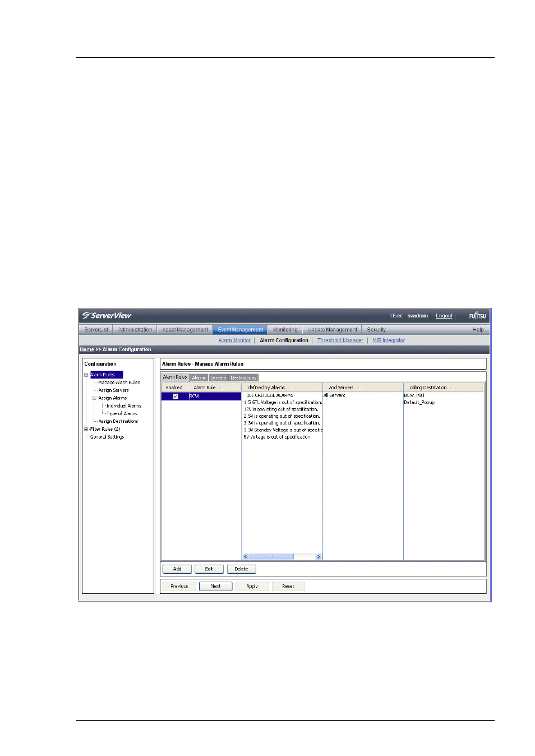Uncheck the enabled checkbox for BCW rule
The width and height of the screenshot is (535, 756).
pyautogui.click(x=176, y=397)
